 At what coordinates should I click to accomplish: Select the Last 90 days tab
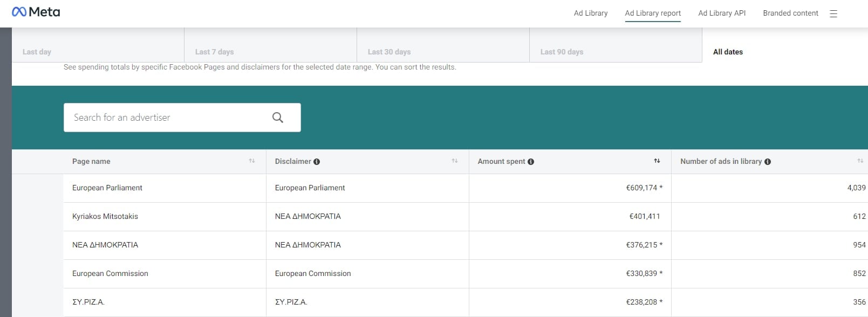tap(616, 45)
